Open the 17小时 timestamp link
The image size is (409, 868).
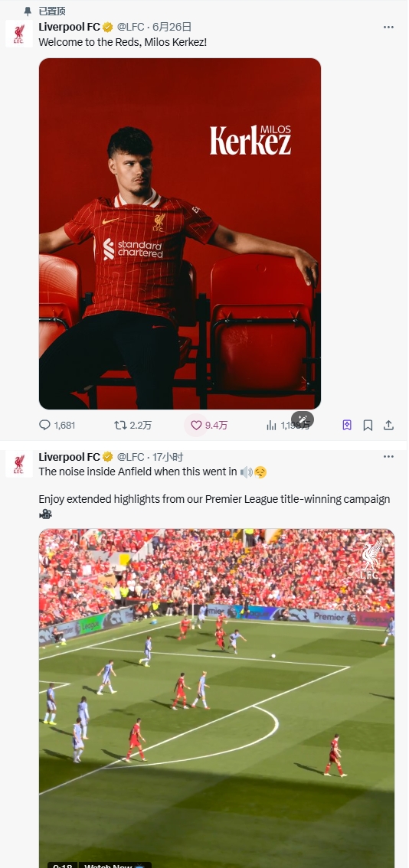pos(168,457)
